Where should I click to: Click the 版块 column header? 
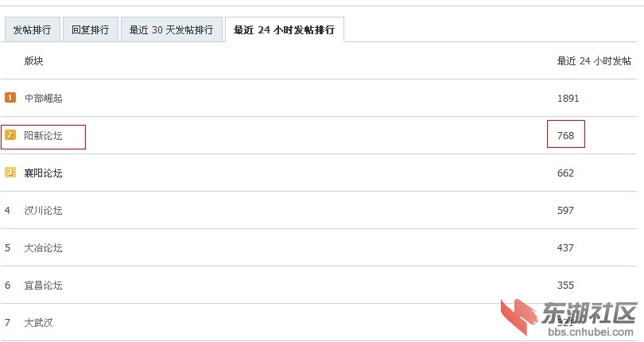coord(33,60)
